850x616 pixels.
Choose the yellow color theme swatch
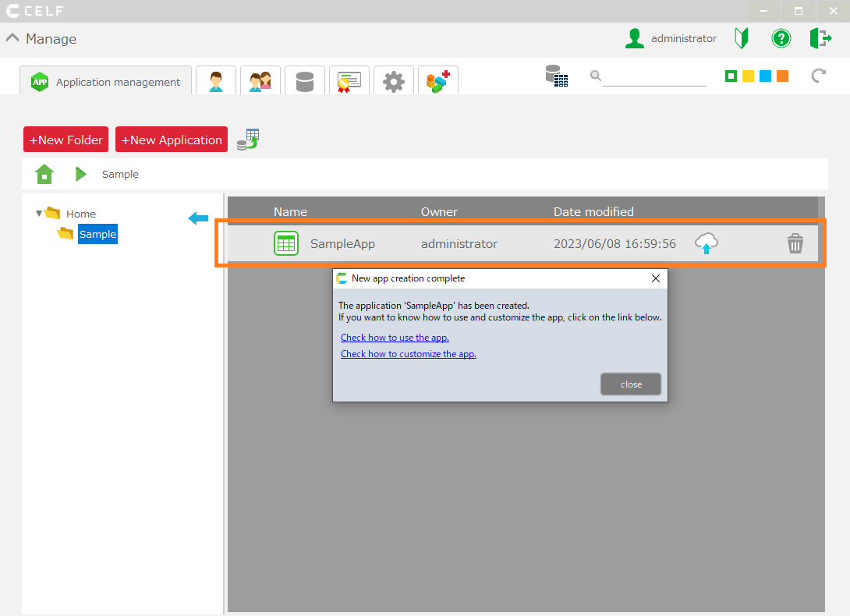(748, 76)
